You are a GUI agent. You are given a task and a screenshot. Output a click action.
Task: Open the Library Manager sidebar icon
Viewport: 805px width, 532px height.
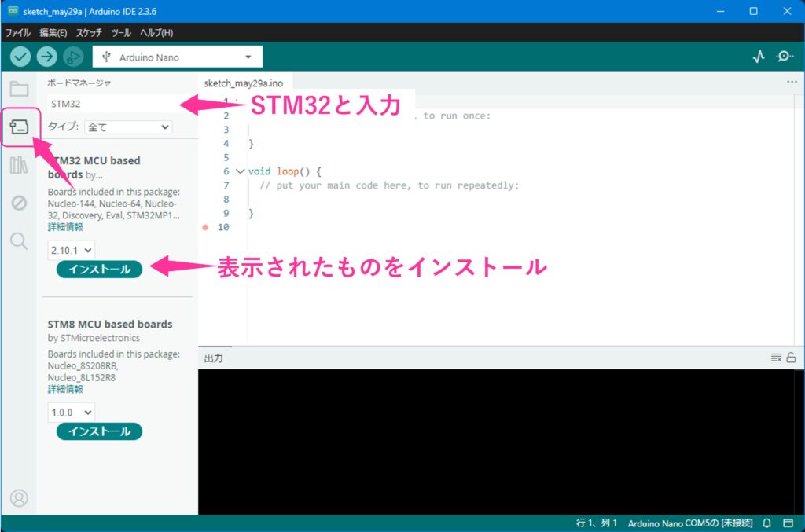tap(19, 165)
